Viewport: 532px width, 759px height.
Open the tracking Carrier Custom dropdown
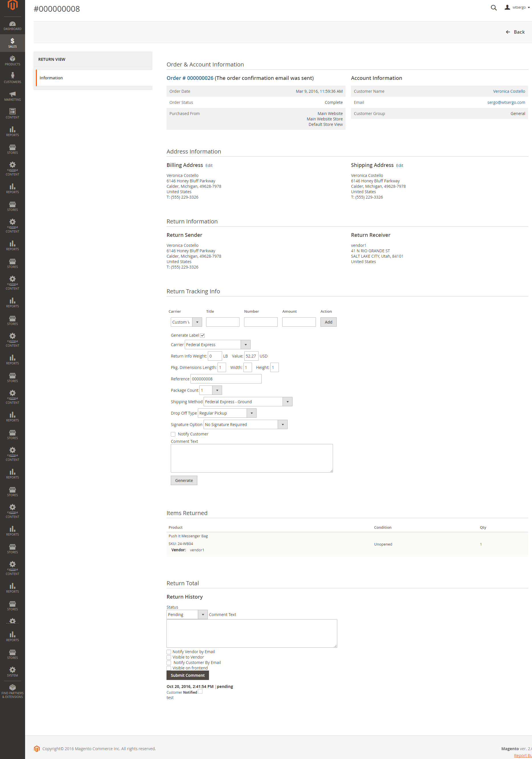click(x=186, y=322)
